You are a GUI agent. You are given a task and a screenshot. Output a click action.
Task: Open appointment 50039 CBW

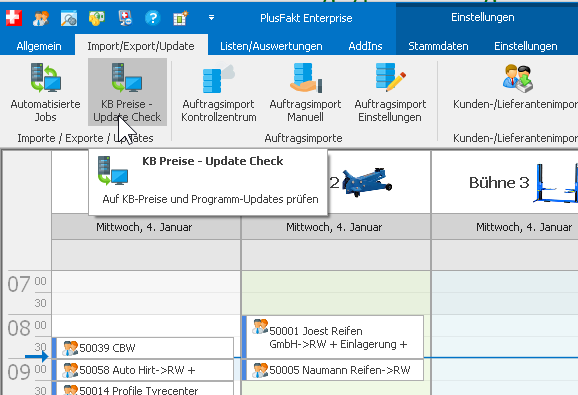(x=143, y=348)
